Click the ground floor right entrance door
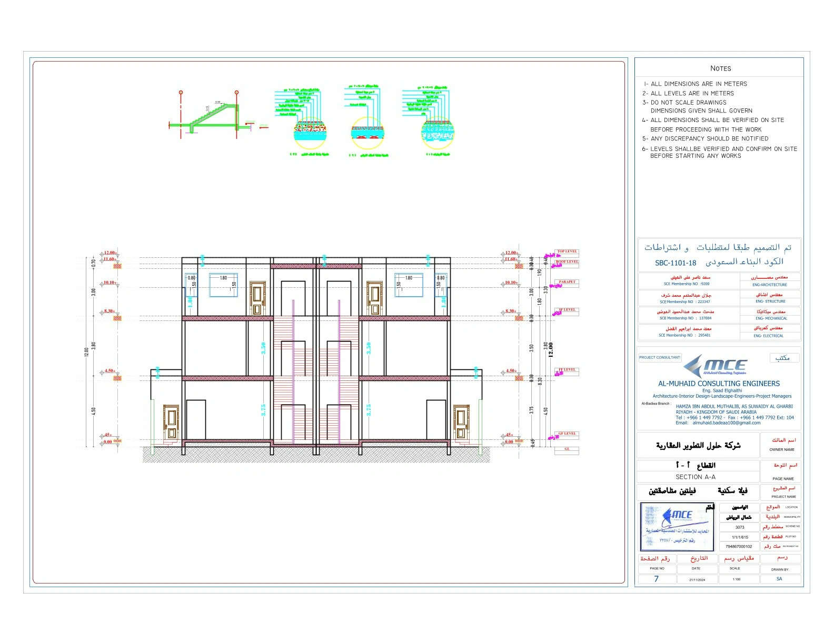Viewport: 834px width, 644px height. (x=461, y=422)
